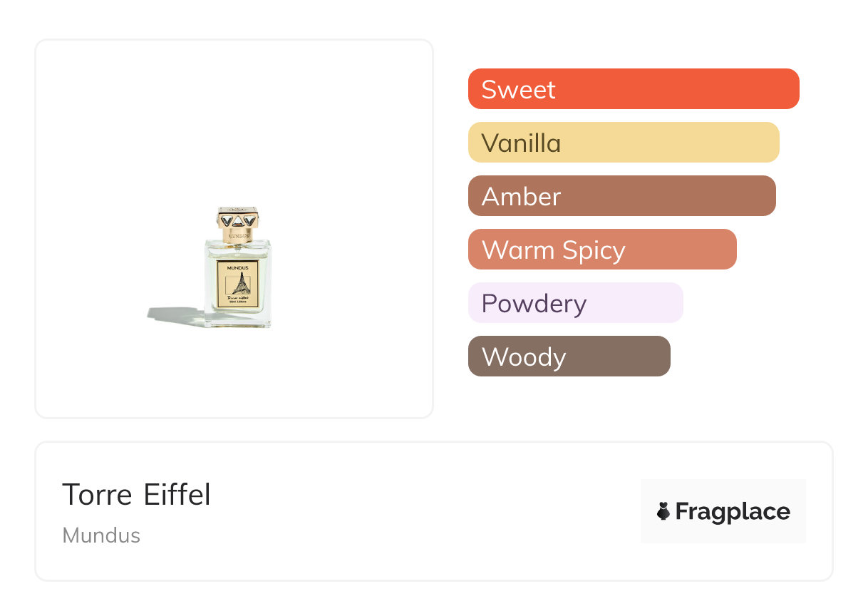
Task: Select the Sweet accord bar
Action: (633, 89)
